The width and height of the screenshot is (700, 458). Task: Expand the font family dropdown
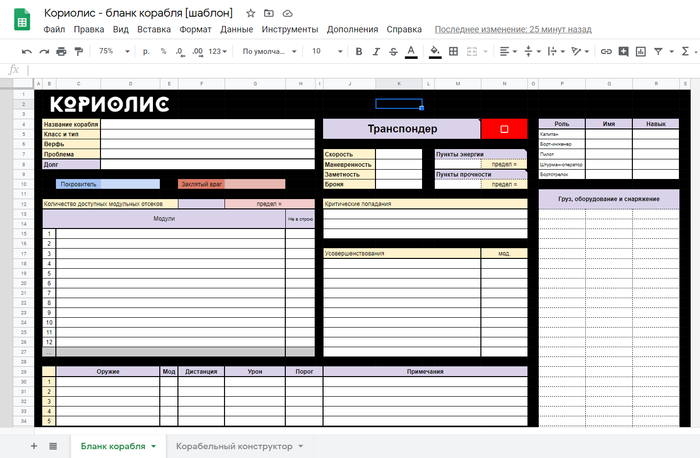(x=267, y=51)
